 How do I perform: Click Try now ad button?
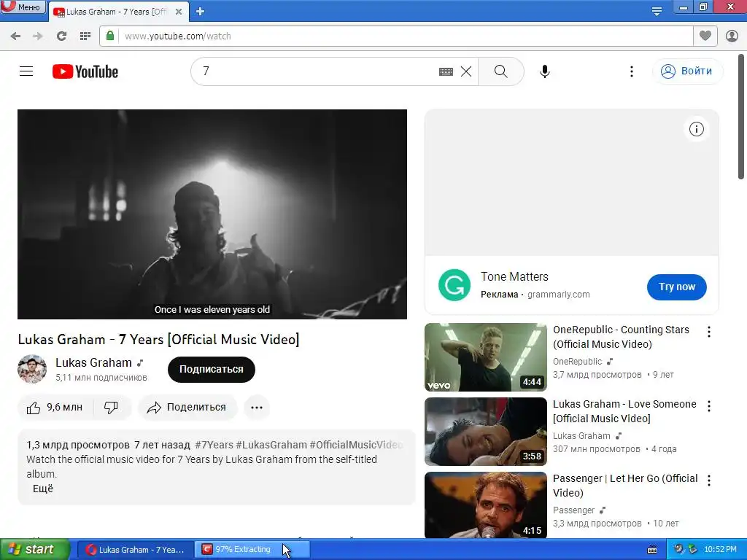point(676,287)
